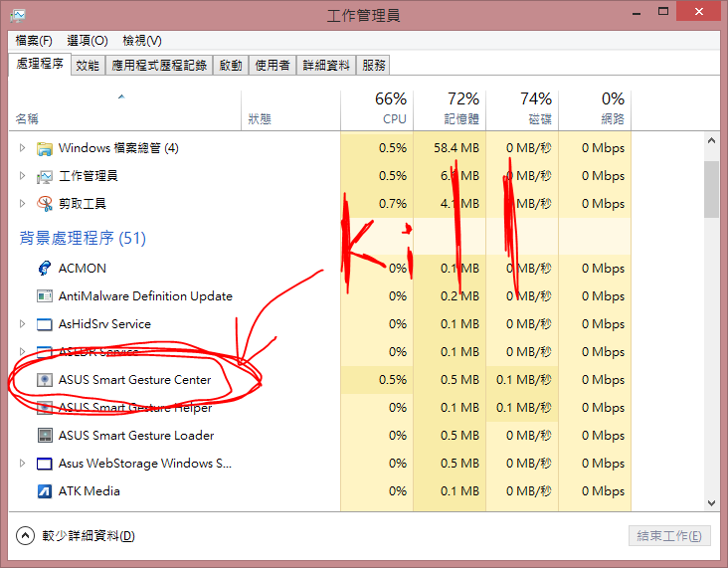Click the AsHidSrv Service icon
728x568 pixels.
(x=45, y=324)
